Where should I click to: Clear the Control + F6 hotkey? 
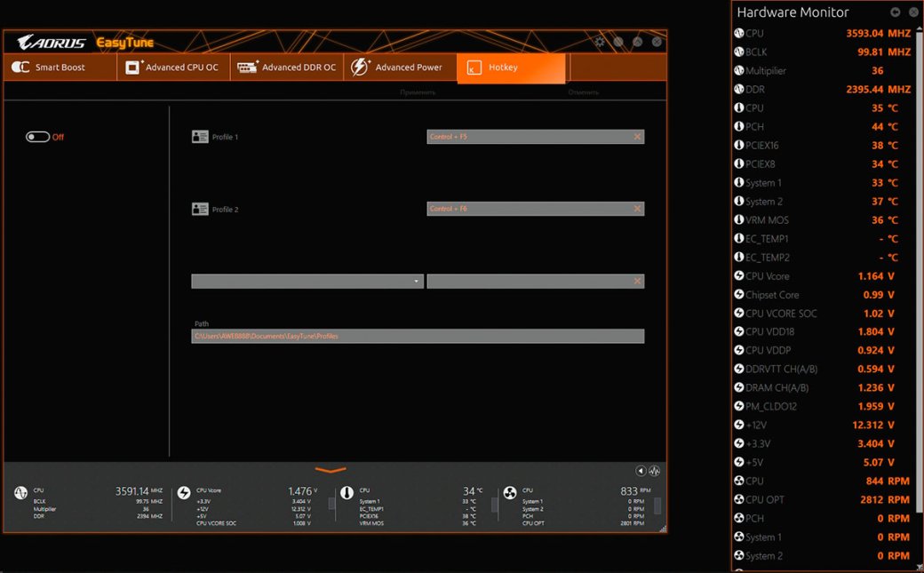click(637, 209)
